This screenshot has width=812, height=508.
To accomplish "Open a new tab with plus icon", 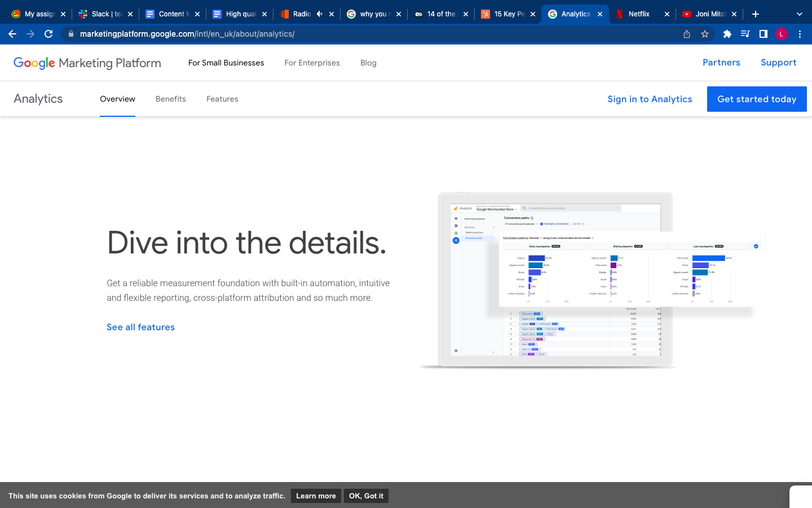I will [756, 14].
